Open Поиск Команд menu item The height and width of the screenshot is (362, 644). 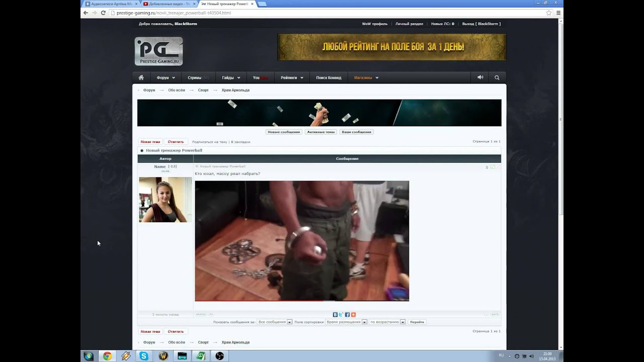pos(329,77)
